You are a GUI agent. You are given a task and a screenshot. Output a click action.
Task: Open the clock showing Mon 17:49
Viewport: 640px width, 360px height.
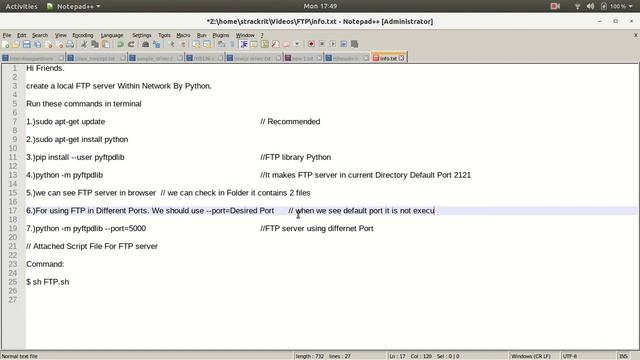pos(320,6)
